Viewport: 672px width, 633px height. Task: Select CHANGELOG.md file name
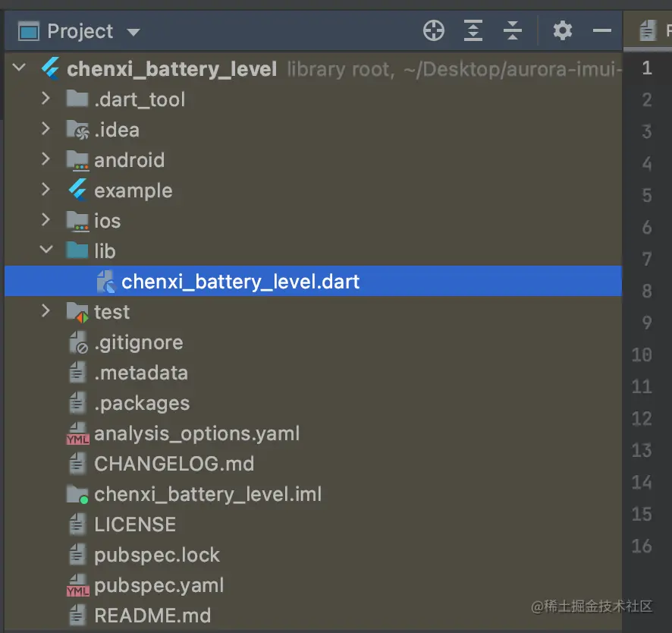[x=174, y=464]
